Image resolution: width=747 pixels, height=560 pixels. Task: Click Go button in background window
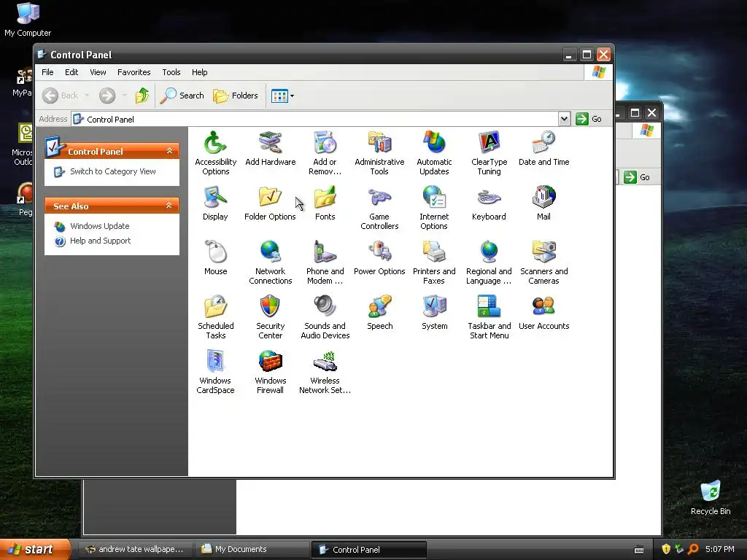(638, 177)
